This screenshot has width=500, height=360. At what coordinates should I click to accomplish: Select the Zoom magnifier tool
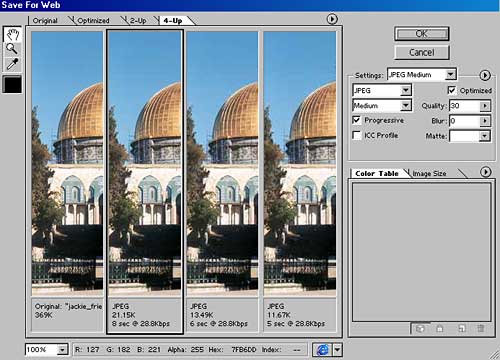(x=13, y=49)
